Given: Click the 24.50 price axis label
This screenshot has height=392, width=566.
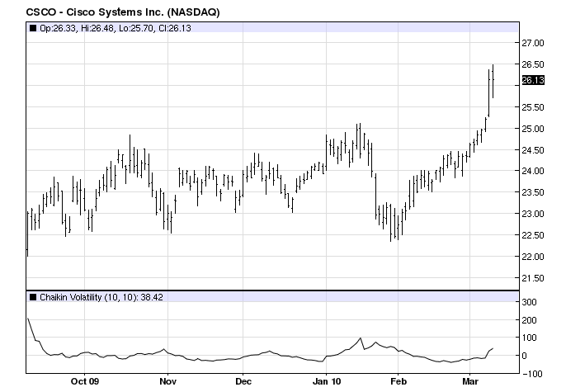Looking at the screenshot, I should pyautogui.click(x=533, y=150).
